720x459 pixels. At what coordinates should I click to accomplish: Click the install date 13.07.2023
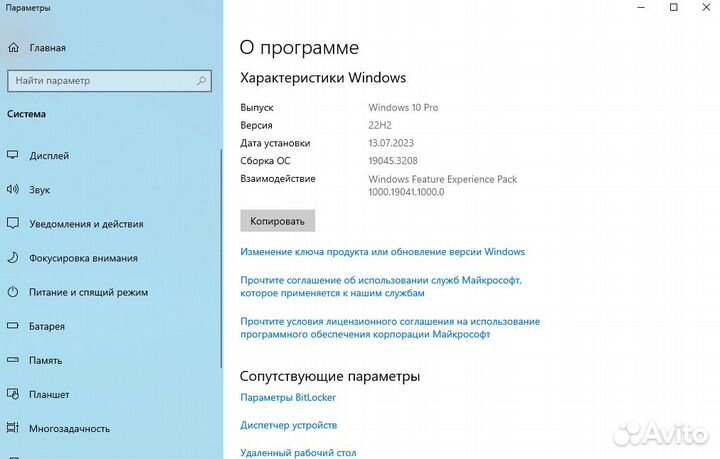(x=391, y=143)
